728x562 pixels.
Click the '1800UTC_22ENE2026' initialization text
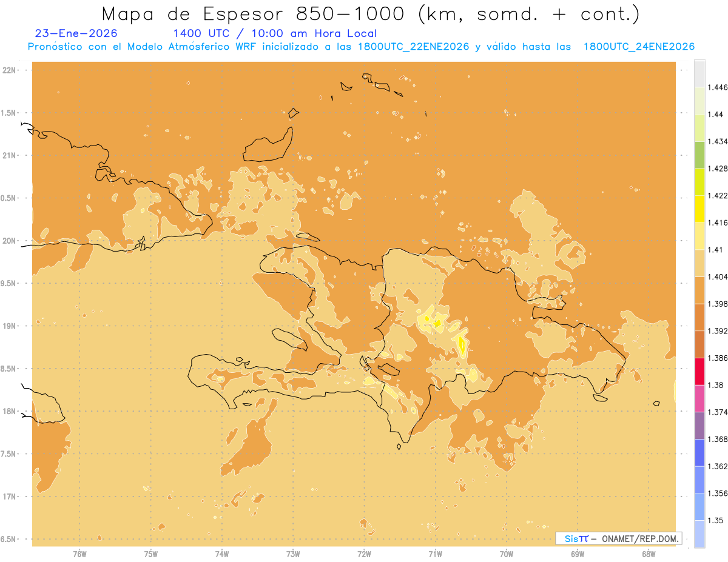(413, 47)
